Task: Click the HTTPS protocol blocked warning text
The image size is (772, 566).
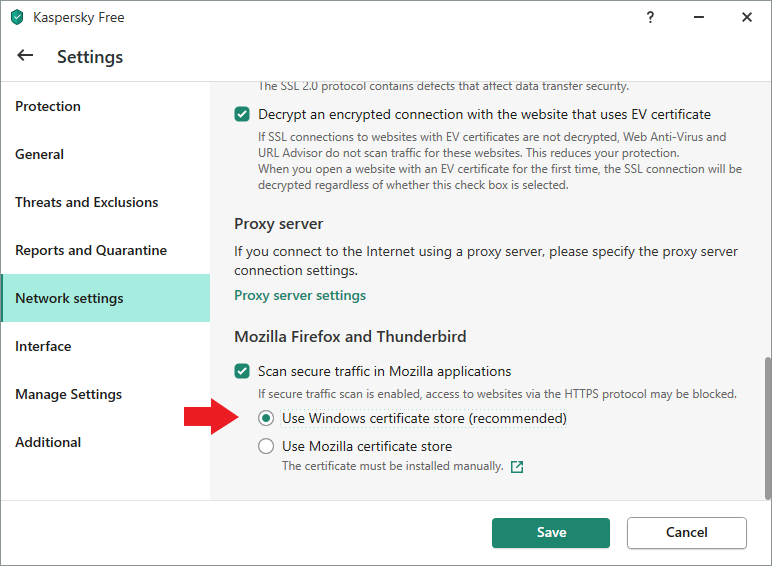Action: (497, 394)
